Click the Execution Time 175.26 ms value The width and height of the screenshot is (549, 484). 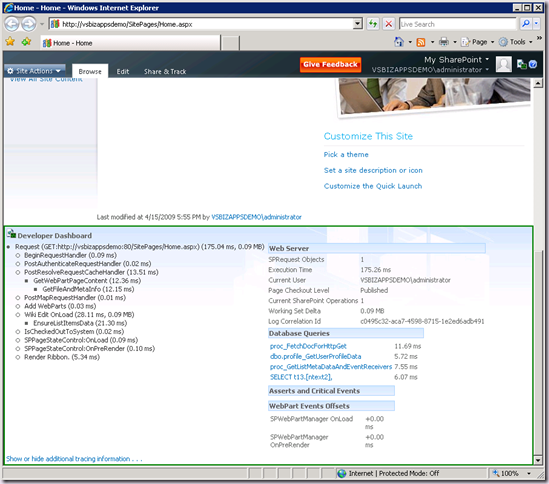[x=376, y=270]
